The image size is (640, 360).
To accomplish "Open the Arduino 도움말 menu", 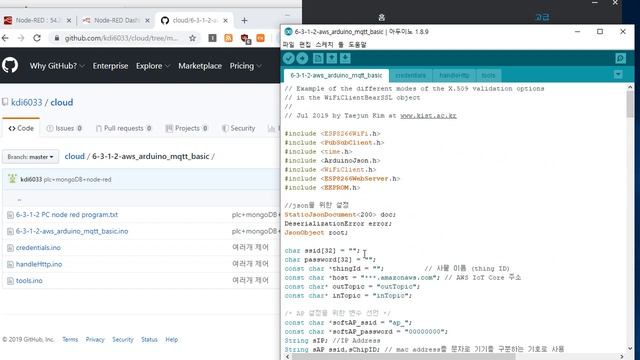I will pos(358,44).
